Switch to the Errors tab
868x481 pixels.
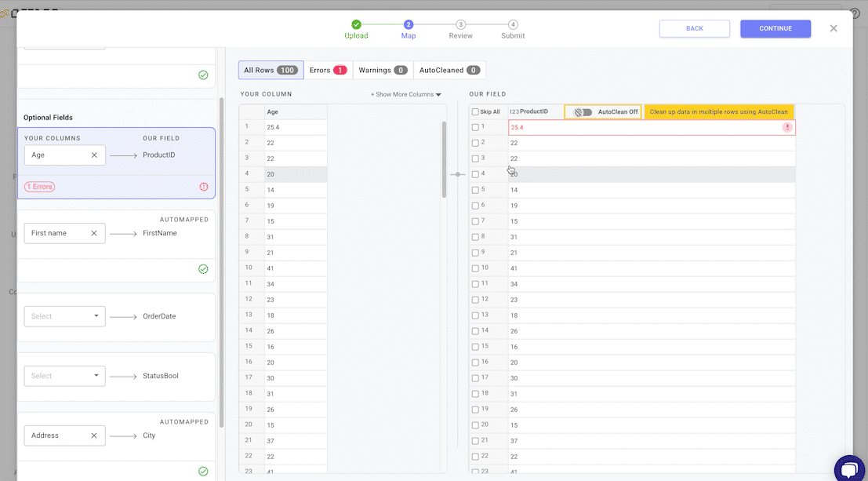point(328,70)
